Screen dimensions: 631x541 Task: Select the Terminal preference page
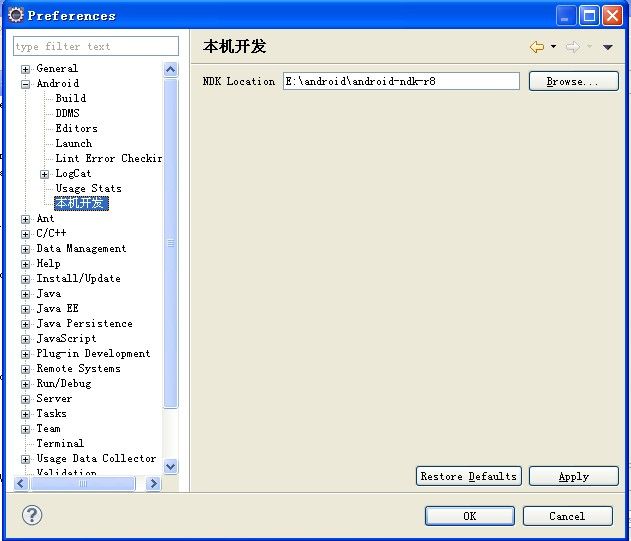(60, 443)
